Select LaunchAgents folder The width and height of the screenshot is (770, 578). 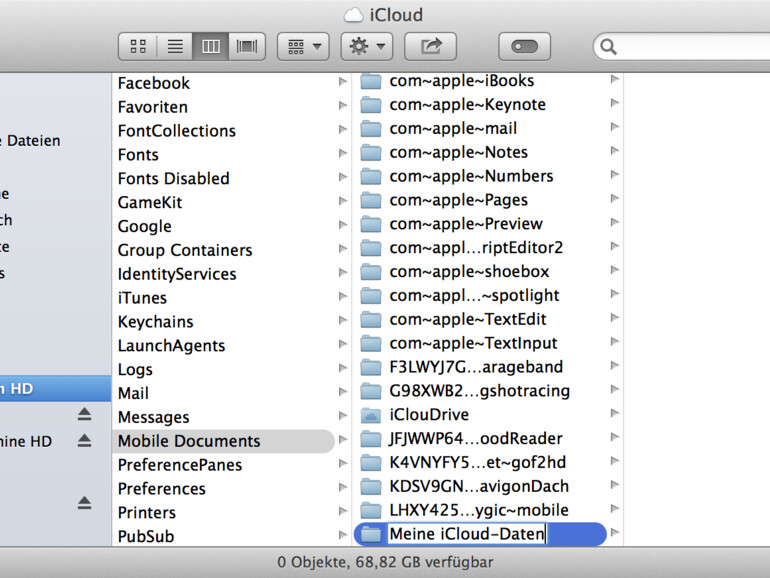click(171, 345)
